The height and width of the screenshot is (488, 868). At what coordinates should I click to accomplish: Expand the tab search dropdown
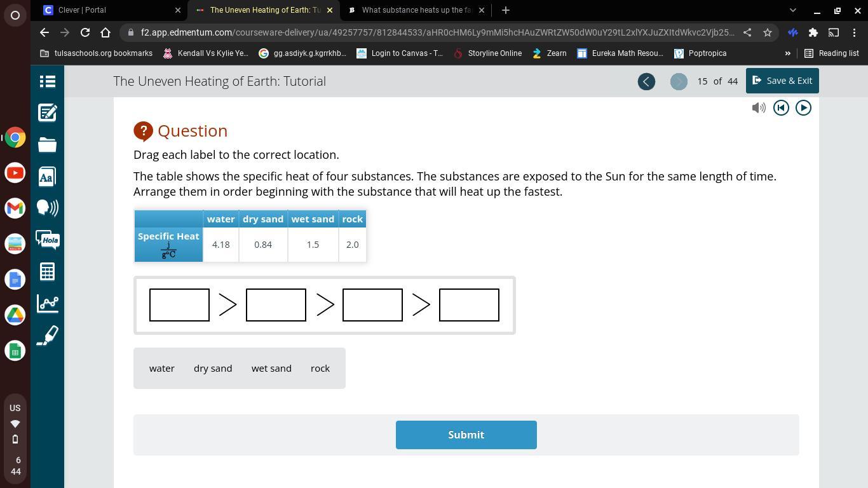792,10
